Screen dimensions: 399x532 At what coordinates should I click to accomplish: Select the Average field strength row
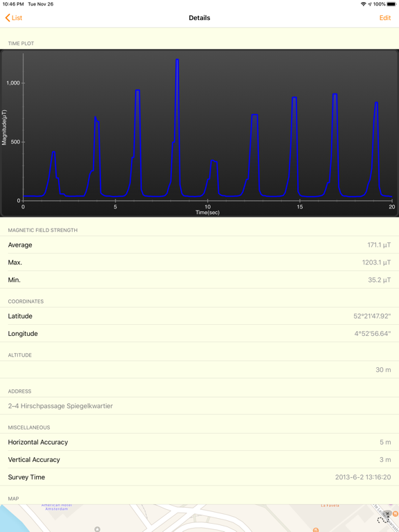199,245
